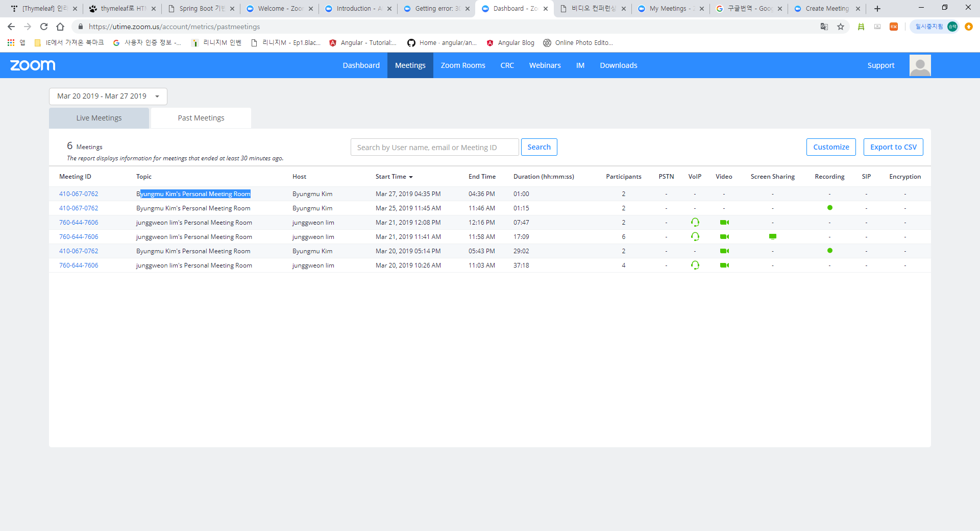980x531 pixels.
Task: Select the Past Meetings tab
Action: [201, 118]
